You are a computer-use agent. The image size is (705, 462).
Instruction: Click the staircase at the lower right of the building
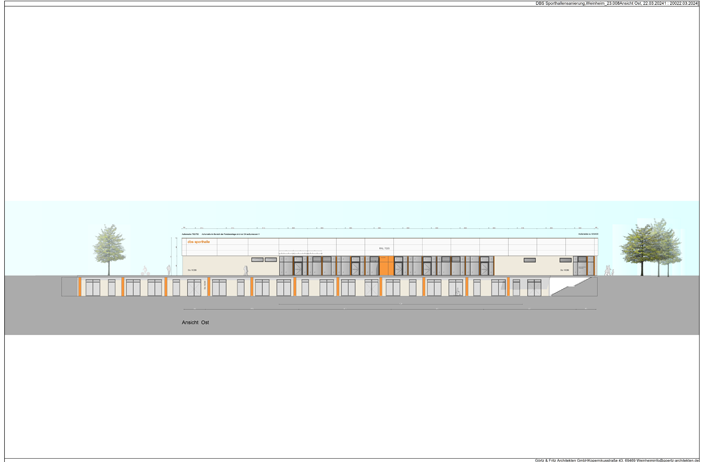[567, 287]
